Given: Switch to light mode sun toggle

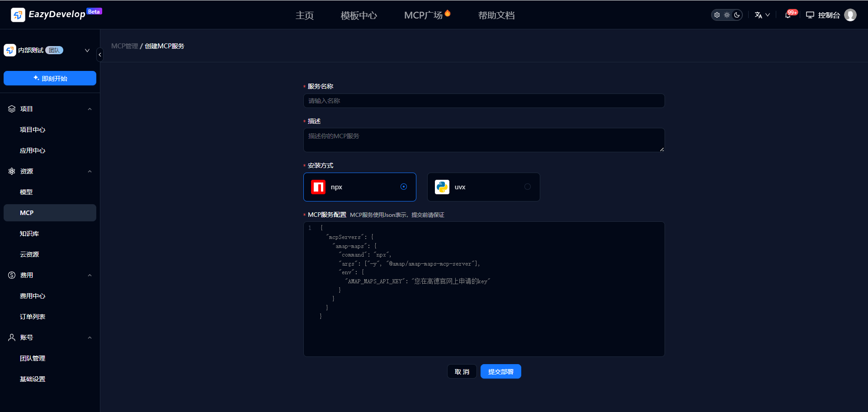Looking at the screenshot, I should pyautogui.click(x=727, y=15).
